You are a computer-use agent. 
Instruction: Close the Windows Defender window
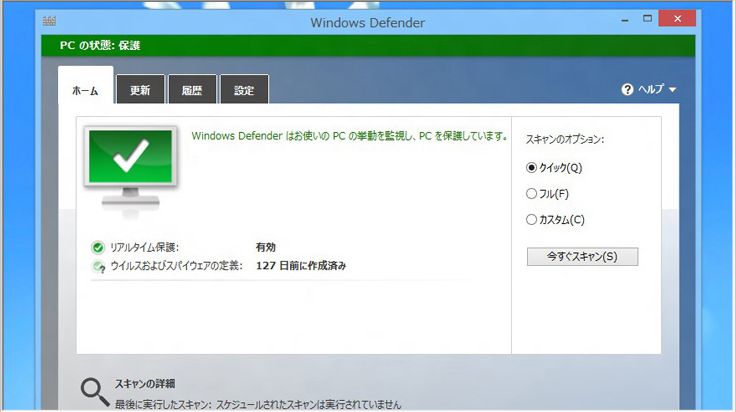[x=677, y=19]
